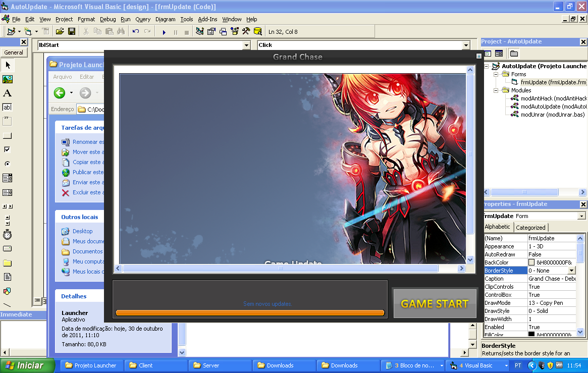
Task: Select the Pointer tool in the toolbox
Action: click(x=8, y=65)
